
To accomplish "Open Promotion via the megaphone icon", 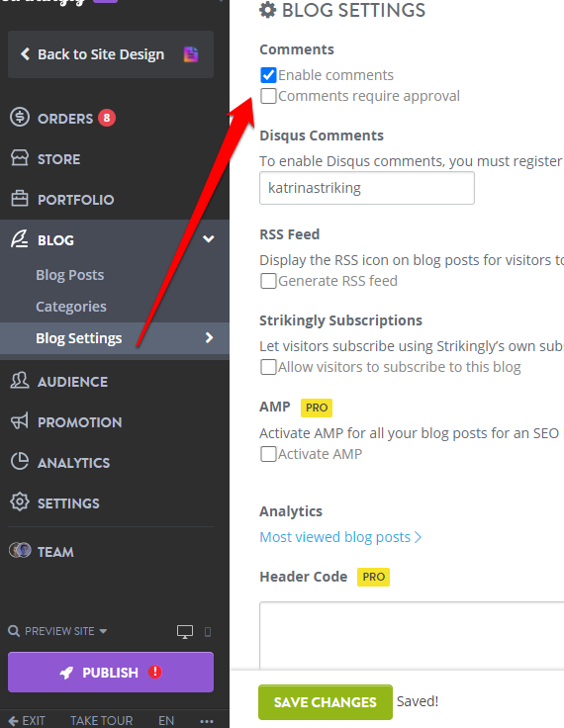I will [20, 421].
